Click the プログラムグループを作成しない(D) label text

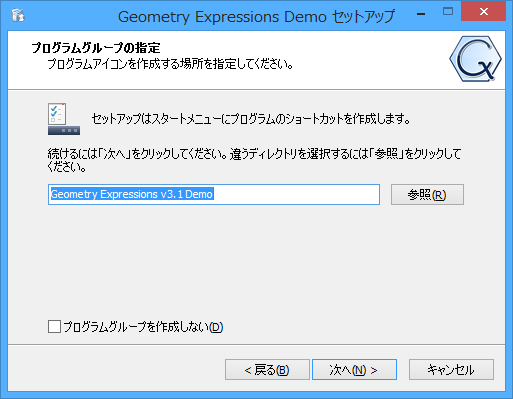click(x=143, y=327)
